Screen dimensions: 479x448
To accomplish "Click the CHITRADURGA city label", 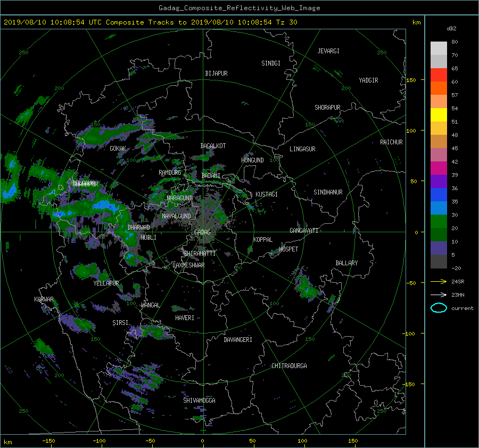I will click(x=289, y=366).
